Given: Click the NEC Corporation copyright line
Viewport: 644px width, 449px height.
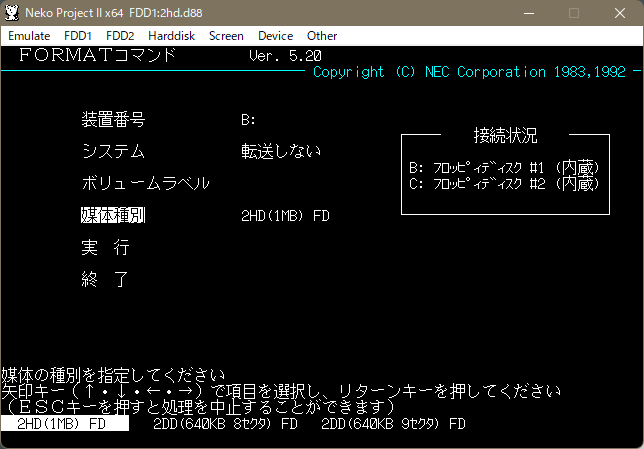Looking at the screenshot, I should [x=469, y=72].
